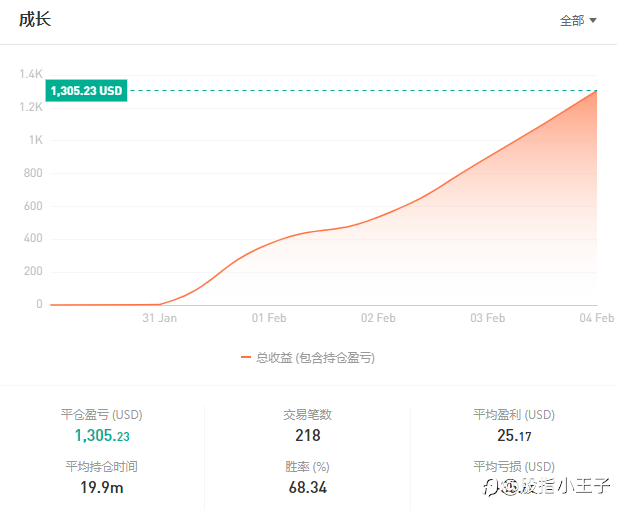Screen dimensions: 617x520
Task: Click the 31 Jan axis label
Action: [159, 318]
